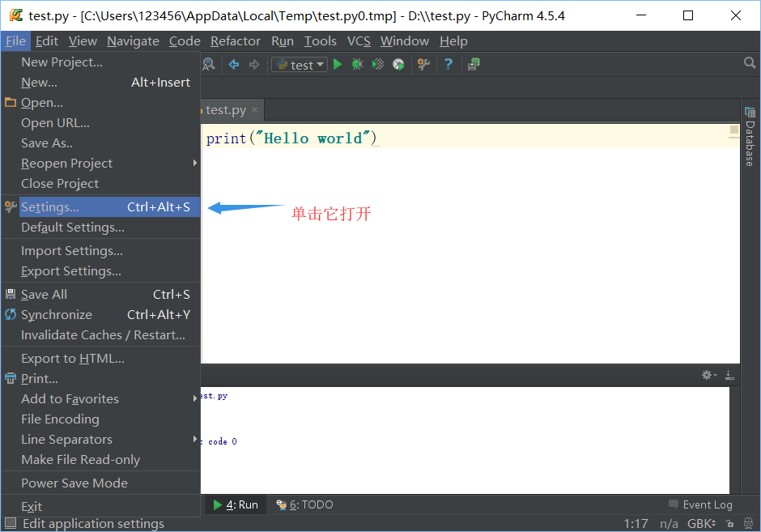Open the Edit menu
The height and width of the screenshot is (532, 761).
[47, 41]
